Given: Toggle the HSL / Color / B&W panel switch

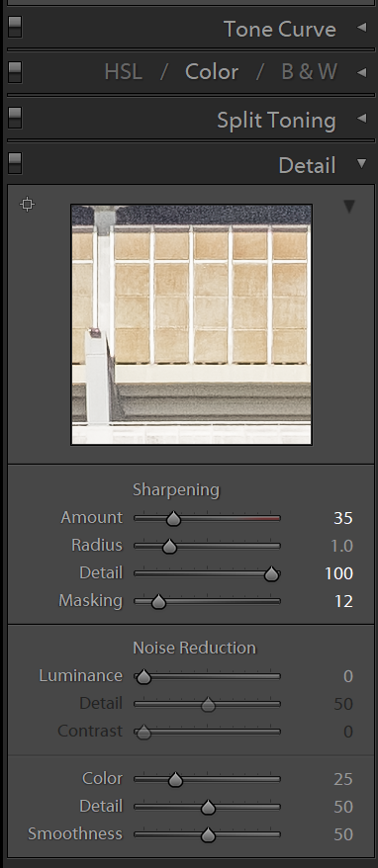Looking at the screenshot, I should 15,72.
